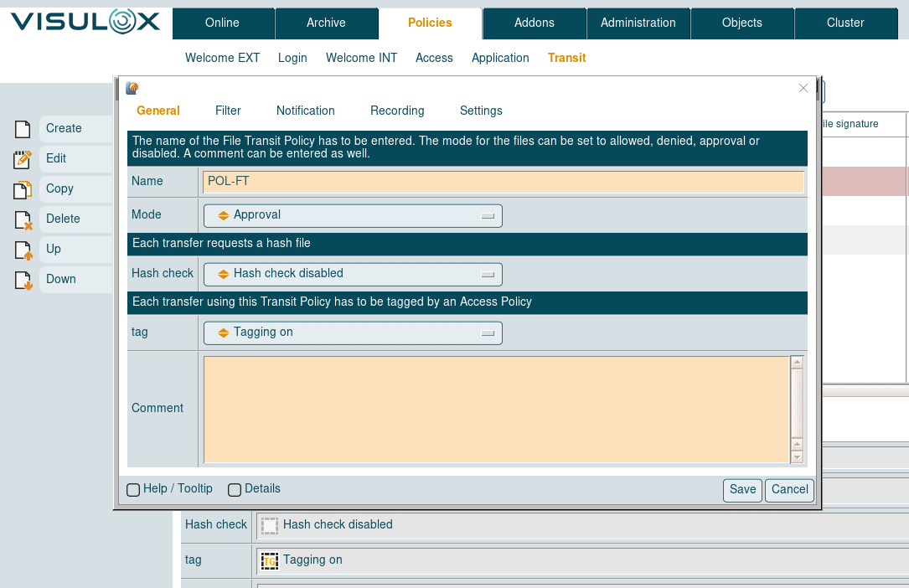The height and width of the screenshot is (588, 909).
Task: Click the Copy pages icon
Action: [23, 189]
